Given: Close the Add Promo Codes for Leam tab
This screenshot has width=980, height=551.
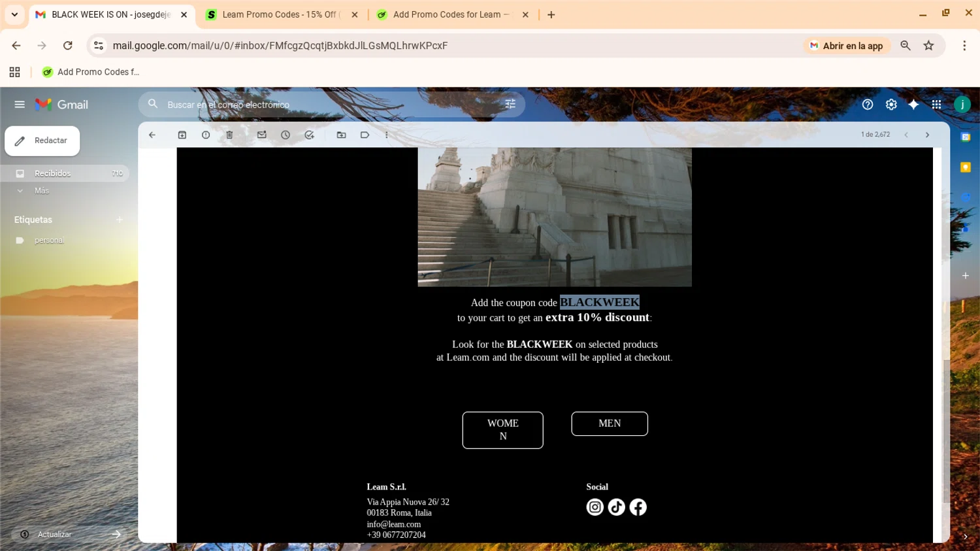Looking at the screenshot, I should (525, 14).
